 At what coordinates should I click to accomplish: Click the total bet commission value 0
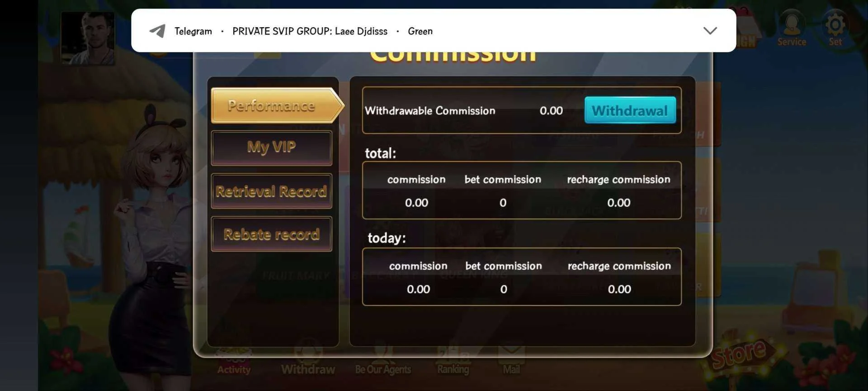[503, 203]
